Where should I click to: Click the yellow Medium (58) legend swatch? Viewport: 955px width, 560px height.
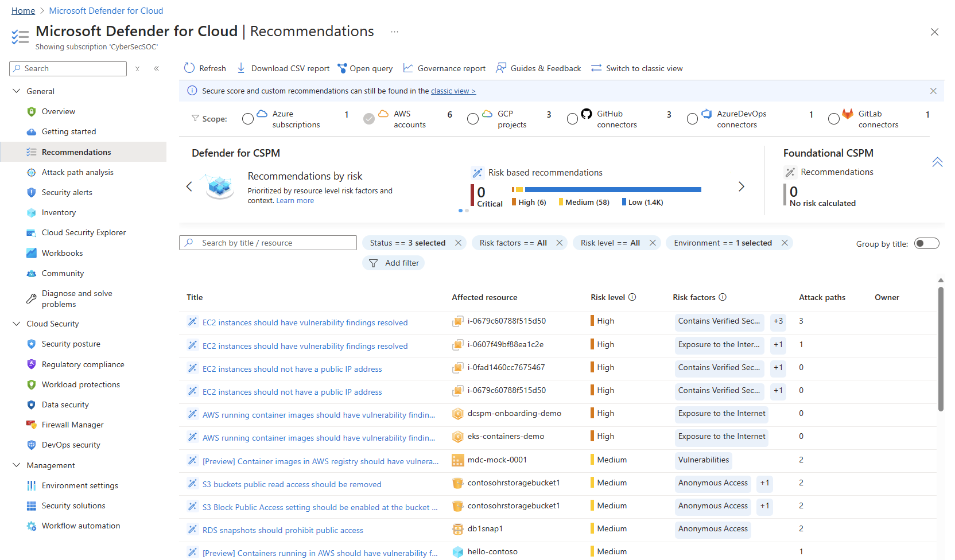(x=561, y=202)
